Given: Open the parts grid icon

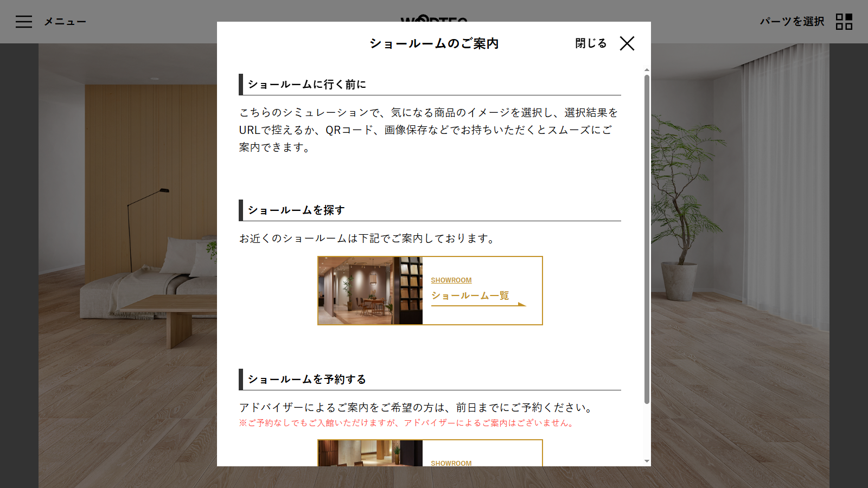Looking at the screenshot, I should (x=844, y=22).
